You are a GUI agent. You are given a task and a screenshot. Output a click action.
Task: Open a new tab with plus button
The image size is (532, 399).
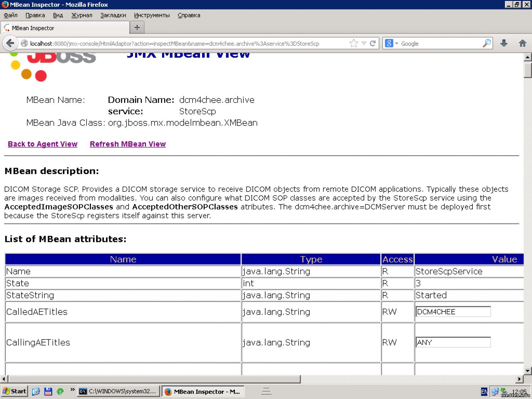tap(137, 28)
